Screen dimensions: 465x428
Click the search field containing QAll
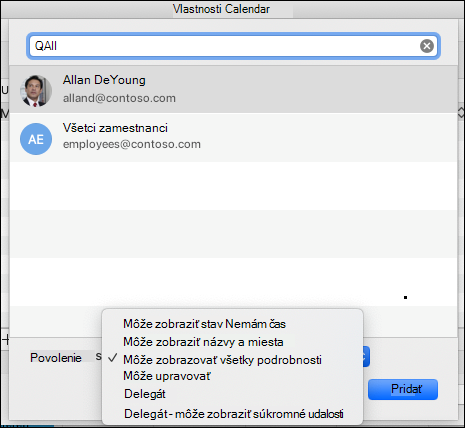click(233, 46)
